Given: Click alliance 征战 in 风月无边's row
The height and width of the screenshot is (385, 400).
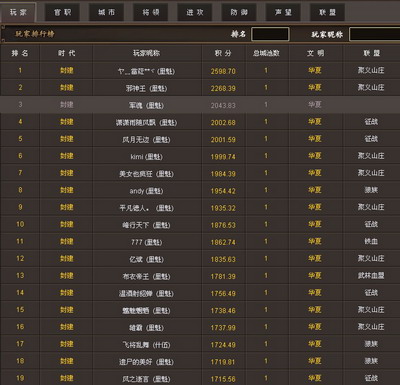Looking at the screenshot, I should [371, 139].
